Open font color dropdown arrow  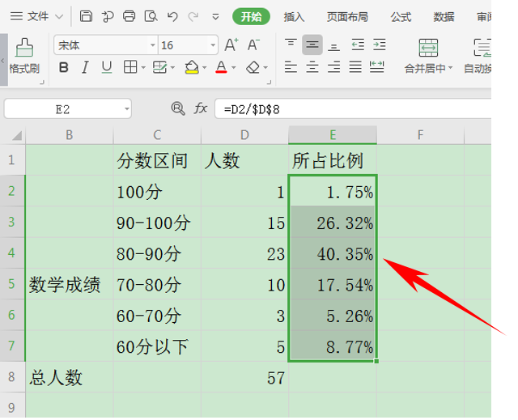coord(234,68)
